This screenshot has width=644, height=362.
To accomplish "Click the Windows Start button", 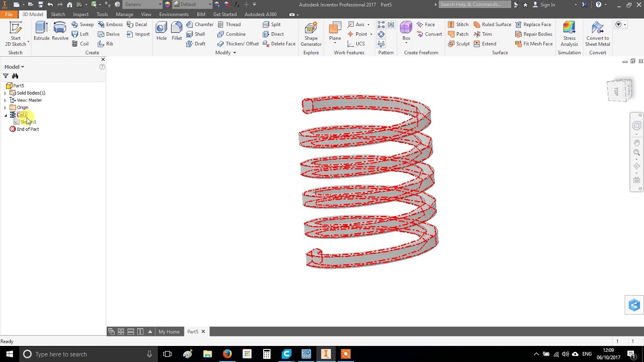I will 10,354.
